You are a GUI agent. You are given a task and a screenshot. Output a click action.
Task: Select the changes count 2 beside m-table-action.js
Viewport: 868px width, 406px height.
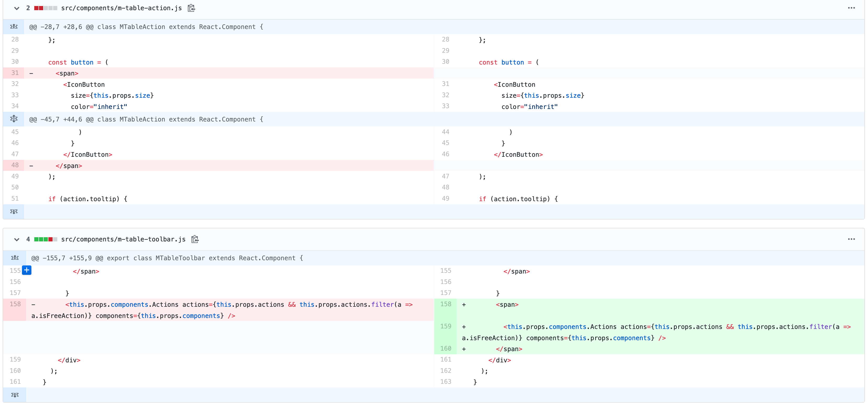click(28, 8)
